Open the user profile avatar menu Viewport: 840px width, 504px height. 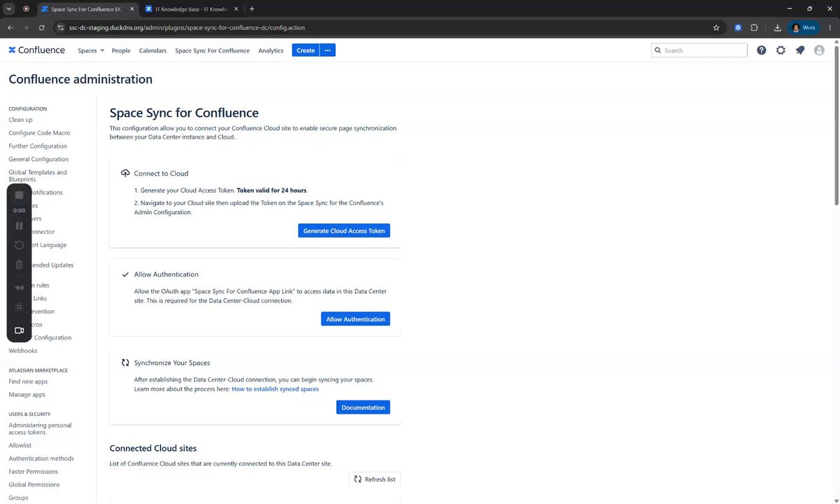(x=819, y=50)
